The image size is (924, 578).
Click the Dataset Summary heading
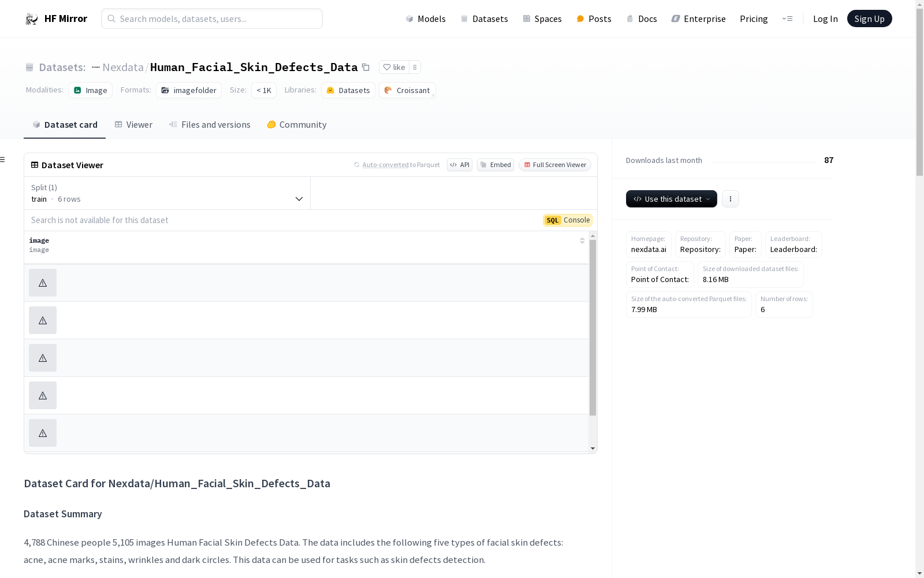coord(63,514)
